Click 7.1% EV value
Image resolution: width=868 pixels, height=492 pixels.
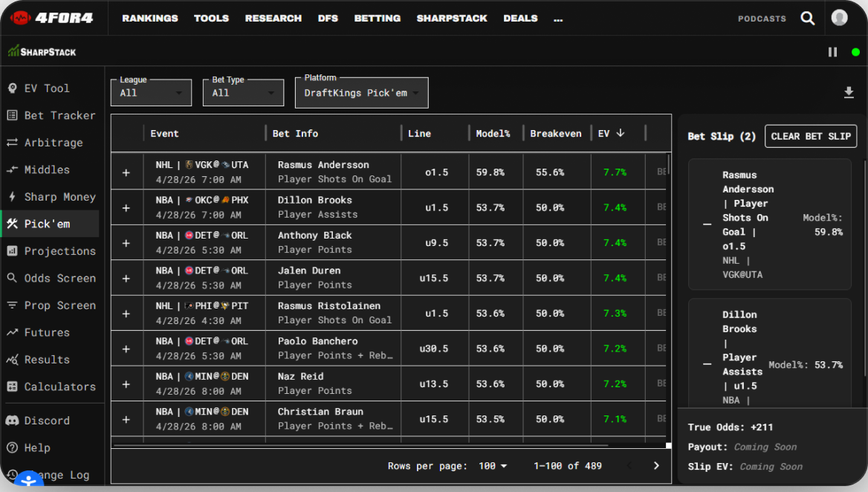[x=615, y=419]
